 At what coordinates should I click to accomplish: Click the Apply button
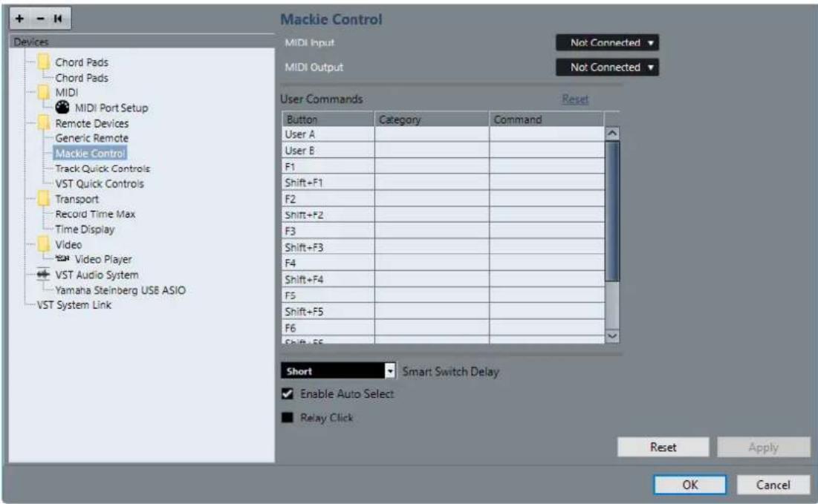[x=764, y=447]
